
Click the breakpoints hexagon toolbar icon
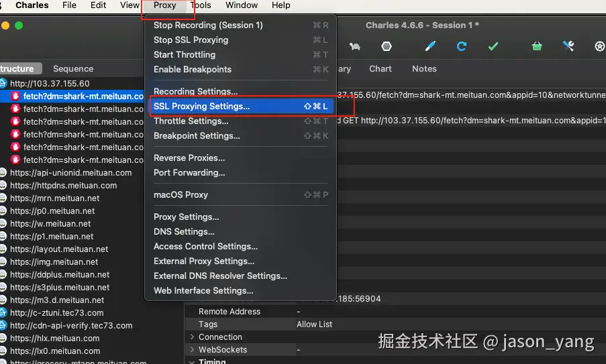click(386, 46)
